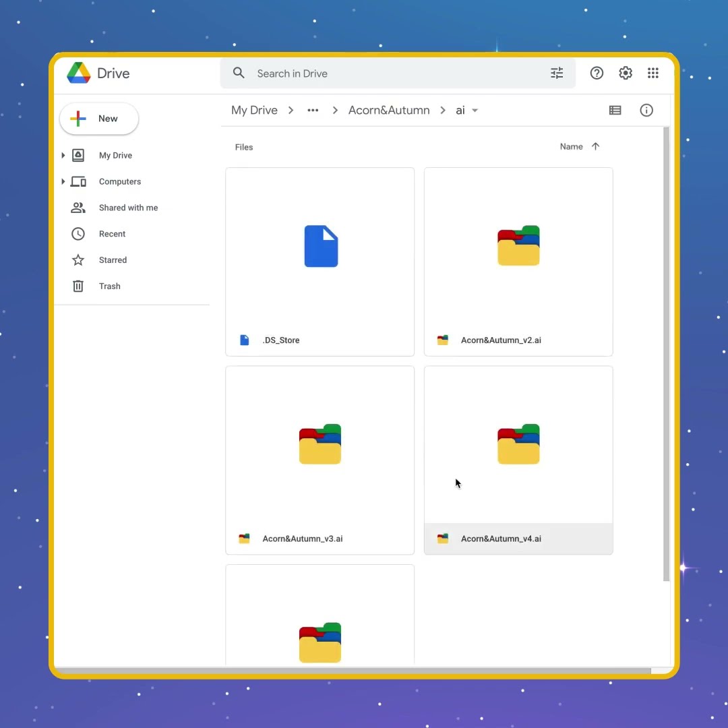Open the Google apps grid icon

click(653, 73)
